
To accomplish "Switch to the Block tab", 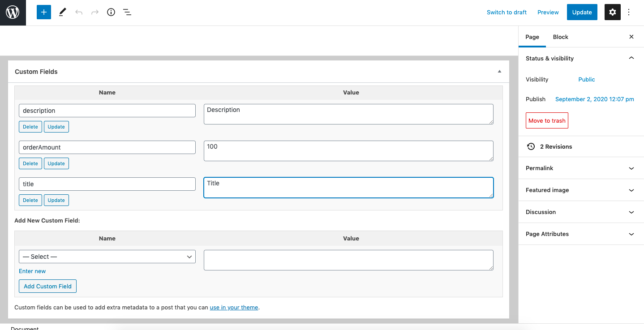I will (x=560, y=37).
